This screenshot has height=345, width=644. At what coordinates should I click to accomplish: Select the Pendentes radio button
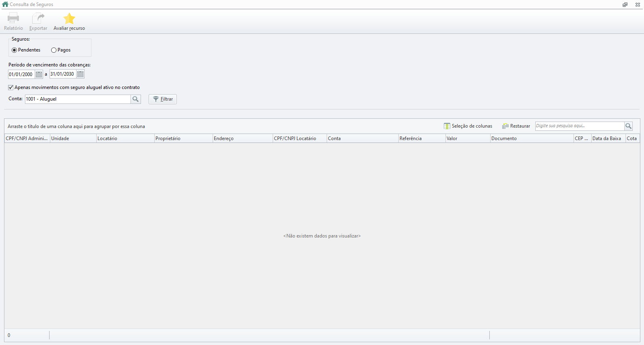[14, 50]
